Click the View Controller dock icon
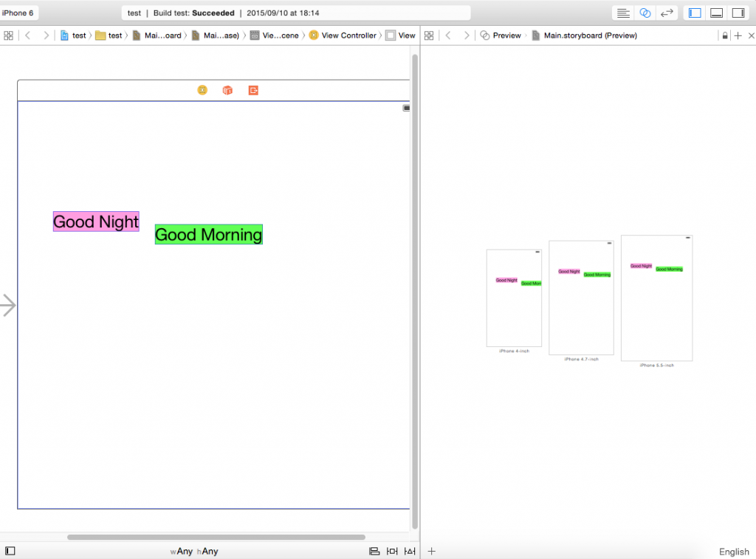Viewport: 756px width, 559px height. tap(202, 90)
